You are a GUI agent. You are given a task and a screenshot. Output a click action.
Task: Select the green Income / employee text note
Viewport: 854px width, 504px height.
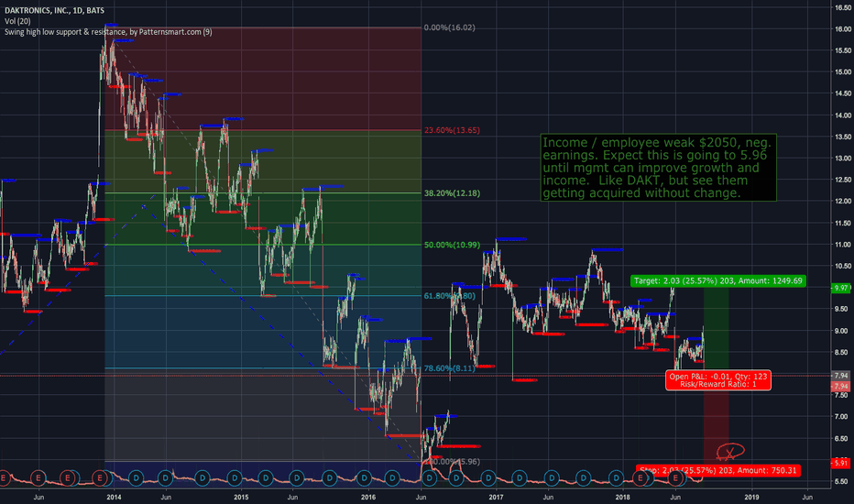tap(658, 168)
